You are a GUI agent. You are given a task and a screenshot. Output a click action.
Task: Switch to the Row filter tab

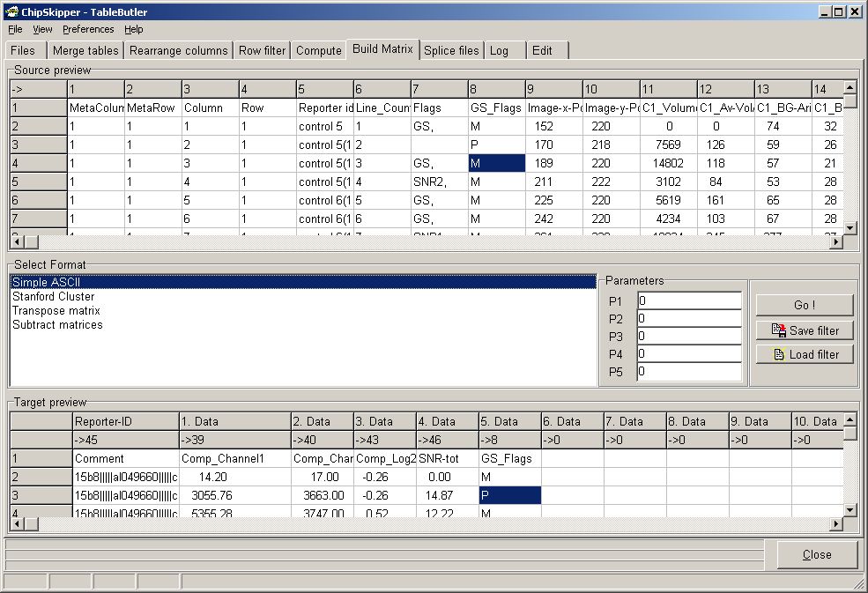point(262,50)
